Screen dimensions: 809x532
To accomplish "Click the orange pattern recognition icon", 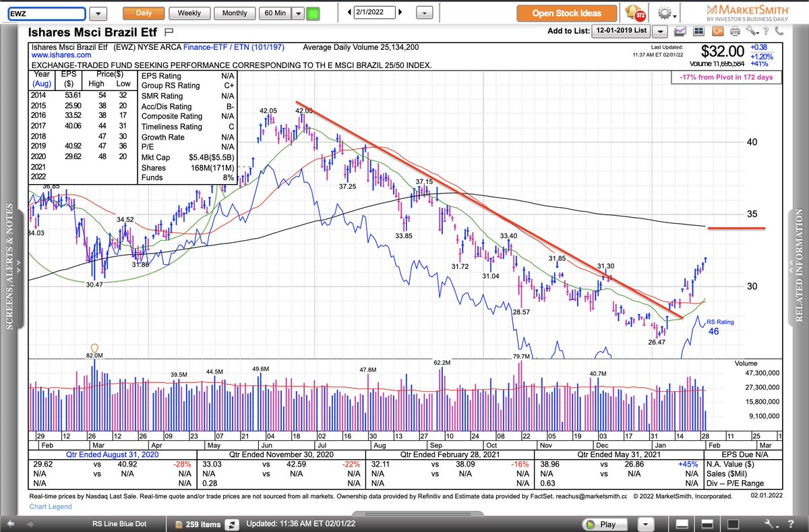I will tap(717, 31).
